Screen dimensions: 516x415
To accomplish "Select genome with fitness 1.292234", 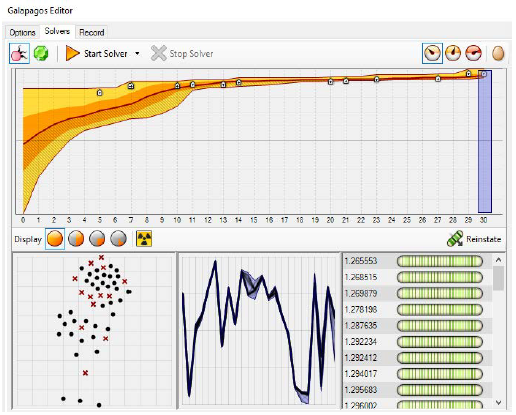I will [418, 342].
